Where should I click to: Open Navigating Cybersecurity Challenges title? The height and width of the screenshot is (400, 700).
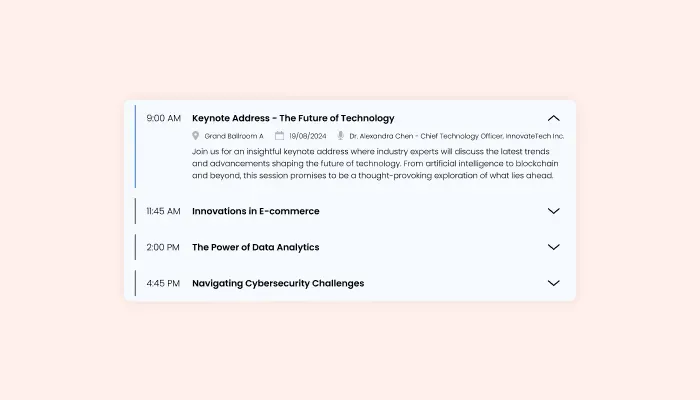(278, 283)
